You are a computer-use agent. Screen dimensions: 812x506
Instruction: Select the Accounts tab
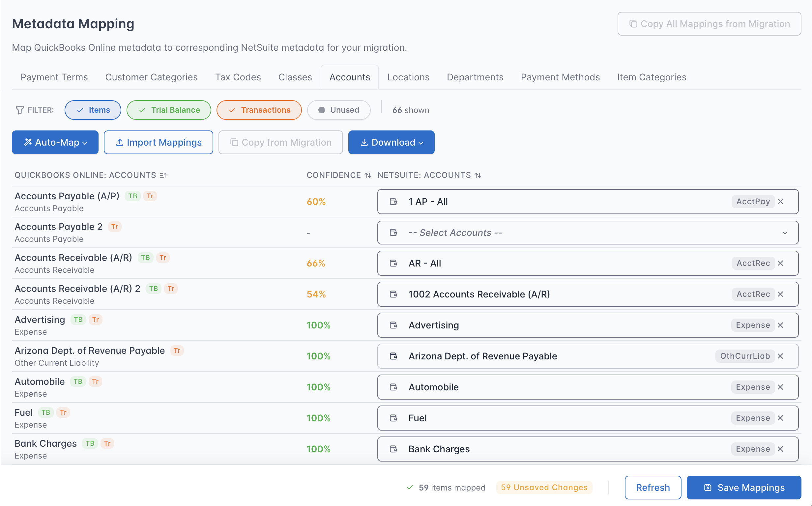tap(350, 77)
